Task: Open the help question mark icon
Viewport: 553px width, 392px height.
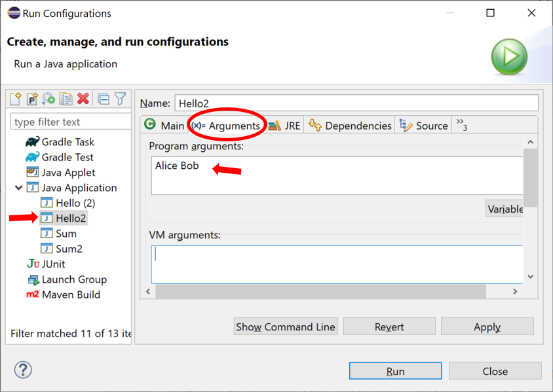Action: pyautogui.click(x=23, y=370)
